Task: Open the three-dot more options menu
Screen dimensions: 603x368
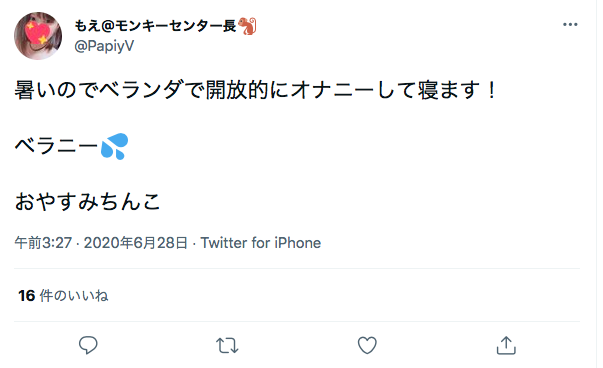Action: (x=570, y=25)
